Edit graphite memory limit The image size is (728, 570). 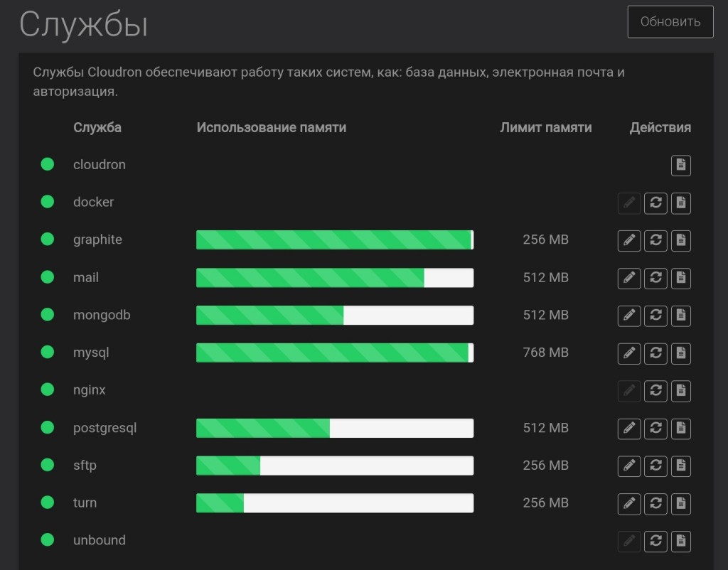coord(629,241)
